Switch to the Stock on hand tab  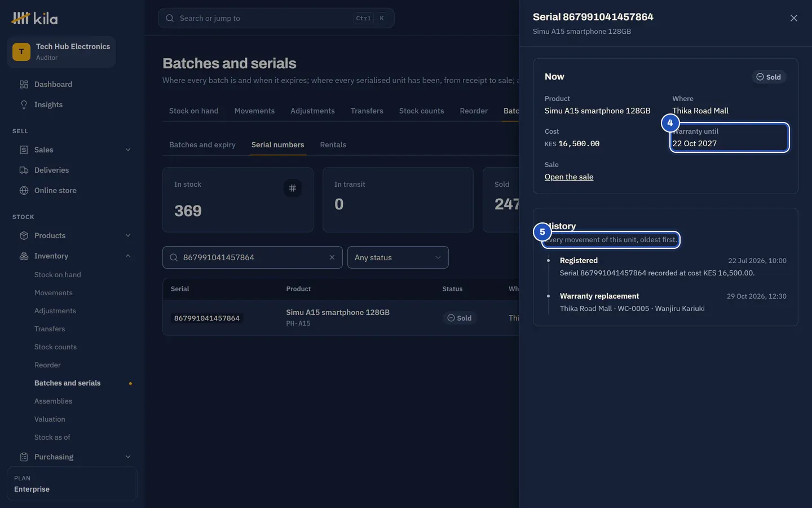point(194,111)
